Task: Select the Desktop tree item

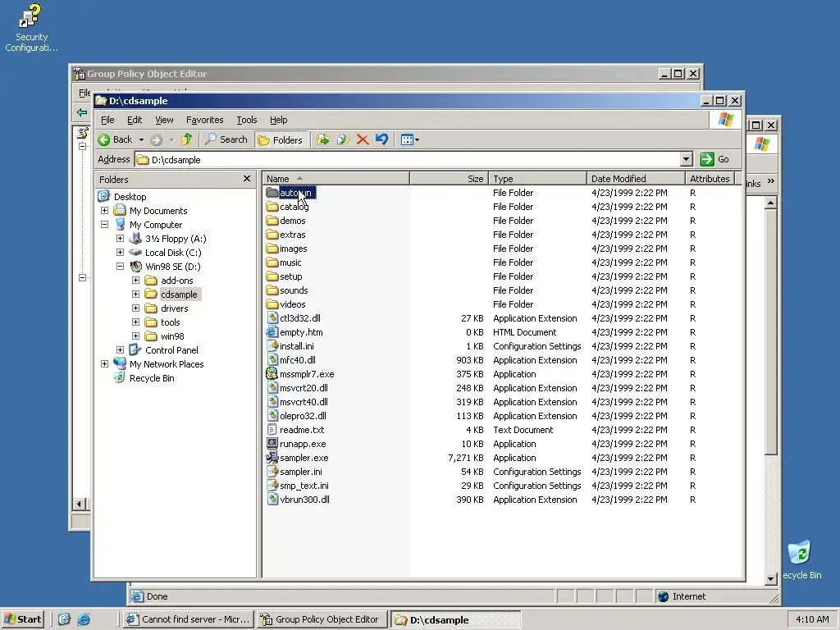Action: tap(130, 197)
